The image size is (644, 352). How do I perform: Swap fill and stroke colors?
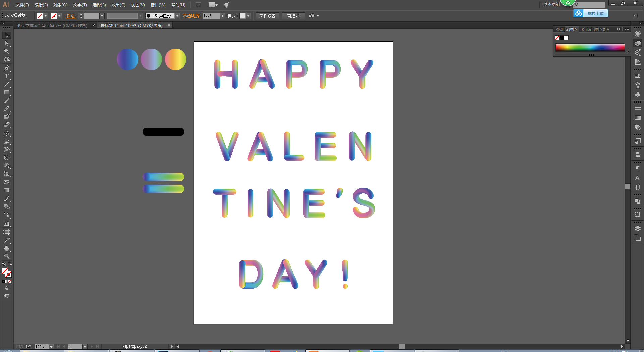click(10, 264)
